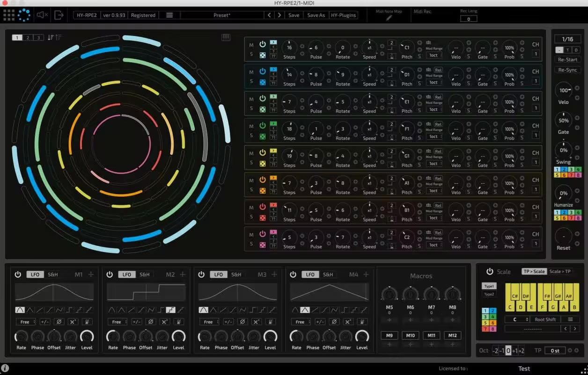The width and height of the screenshot is (588, 375).
Task: Randomize the first track with its dice icon
Action: click(x=263, y=54)
